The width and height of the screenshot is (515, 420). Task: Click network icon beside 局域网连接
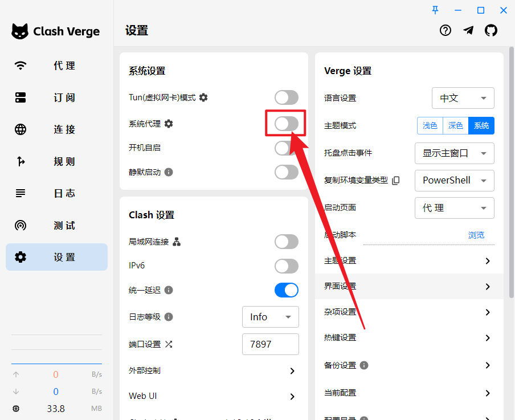[177, 242]
